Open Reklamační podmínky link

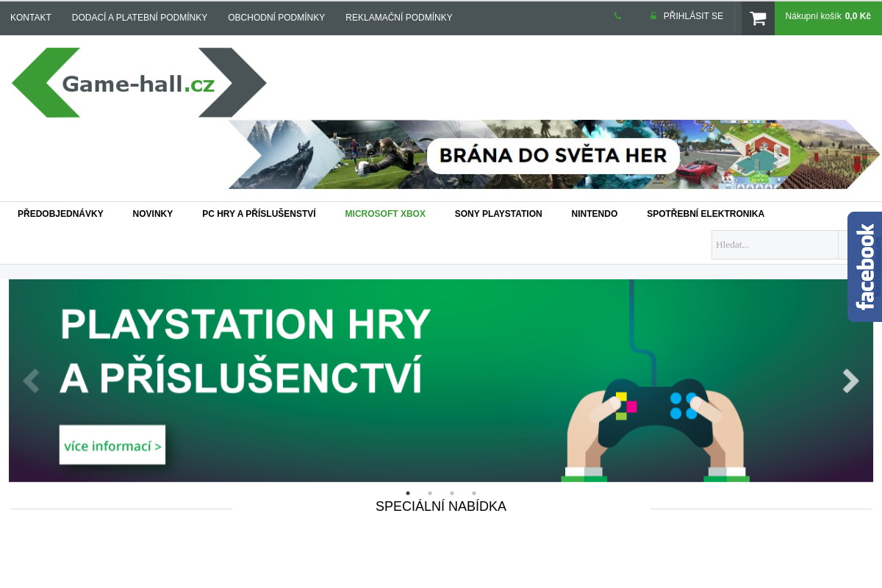click(x=399, y=18)
